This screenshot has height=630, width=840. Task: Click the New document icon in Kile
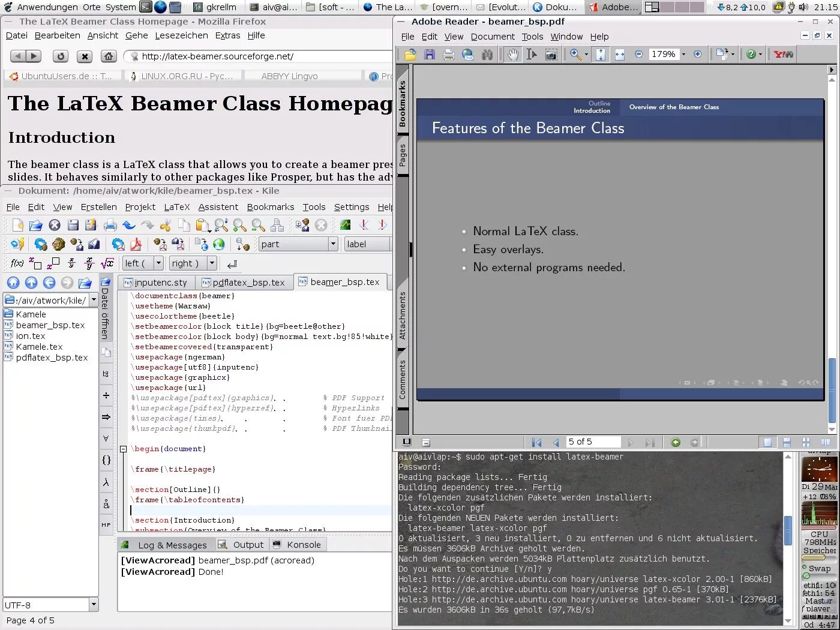click(x=17, y=225)
